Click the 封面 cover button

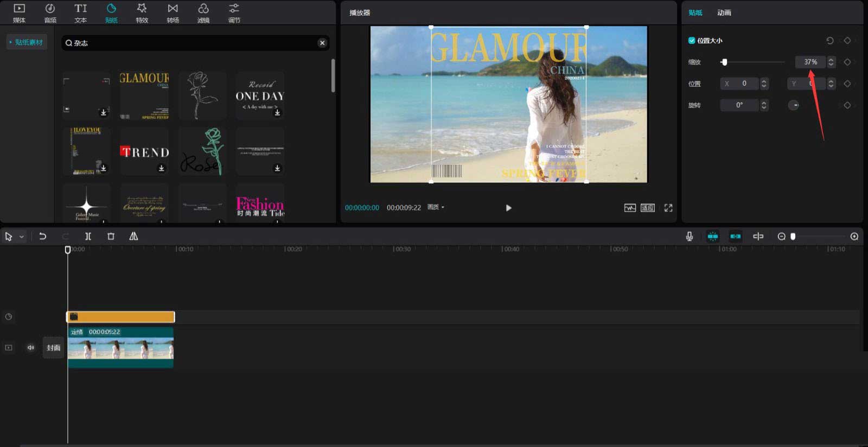coord(53,348)
